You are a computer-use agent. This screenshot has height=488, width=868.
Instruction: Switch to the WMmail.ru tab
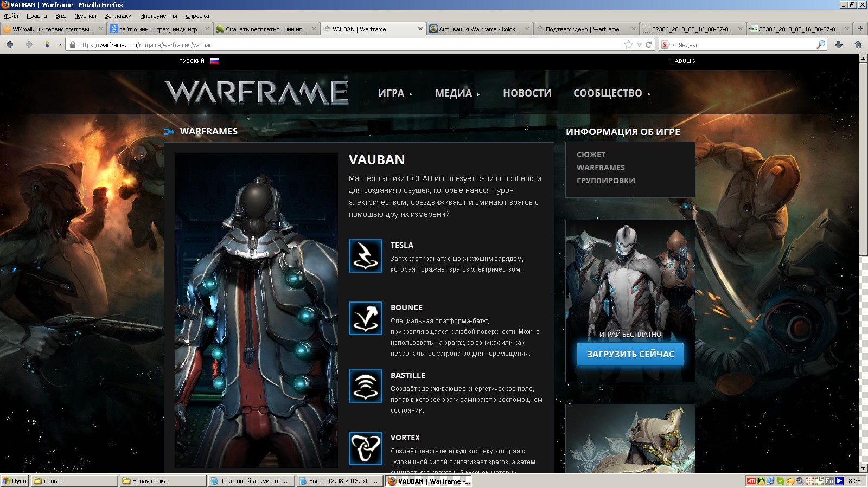(53, 29)
